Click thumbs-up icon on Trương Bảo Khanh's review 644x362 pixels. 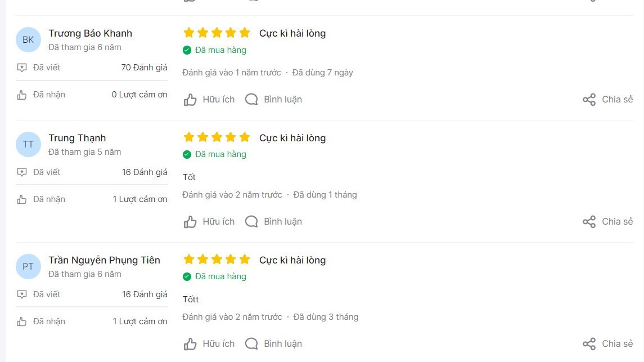(x=190, y=100)
